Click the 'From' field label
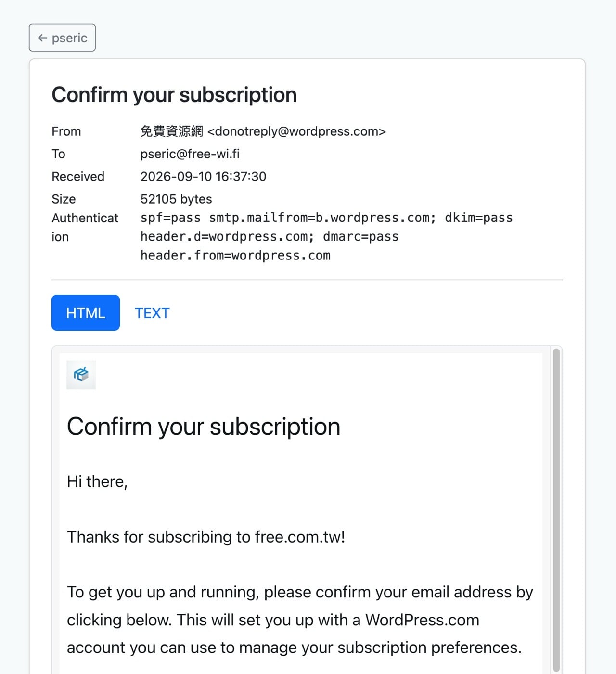Viewport: 616px width, 674px height. pos(66,131)
